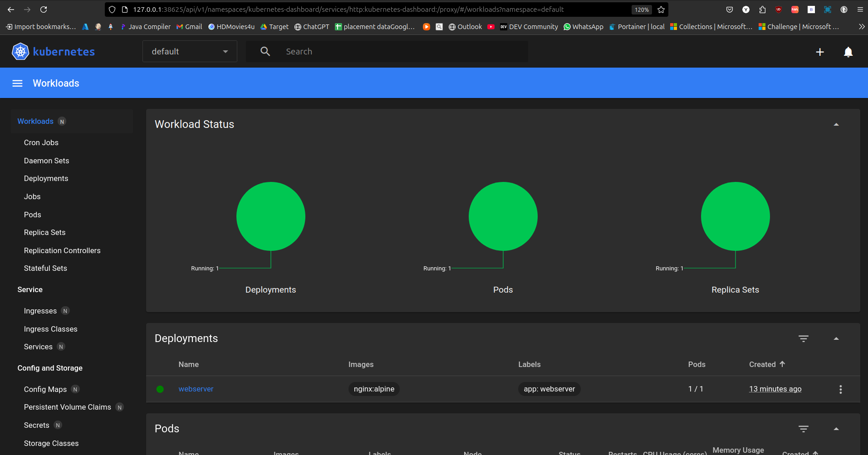Image resolution: width=868 pixels, height=455 pixels.
Task: Open the notifications bell icon
Action: [848, 52]
